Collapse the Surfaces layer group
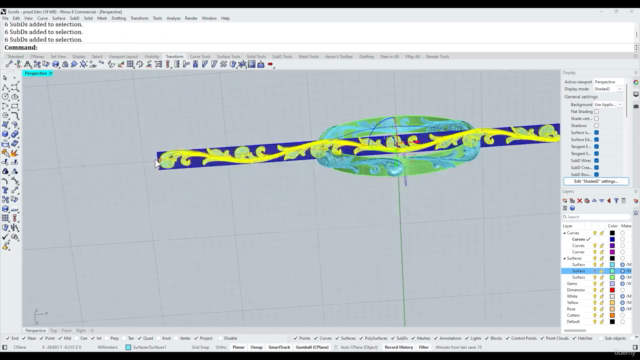640x360 pixels. [x=565, y=258]
